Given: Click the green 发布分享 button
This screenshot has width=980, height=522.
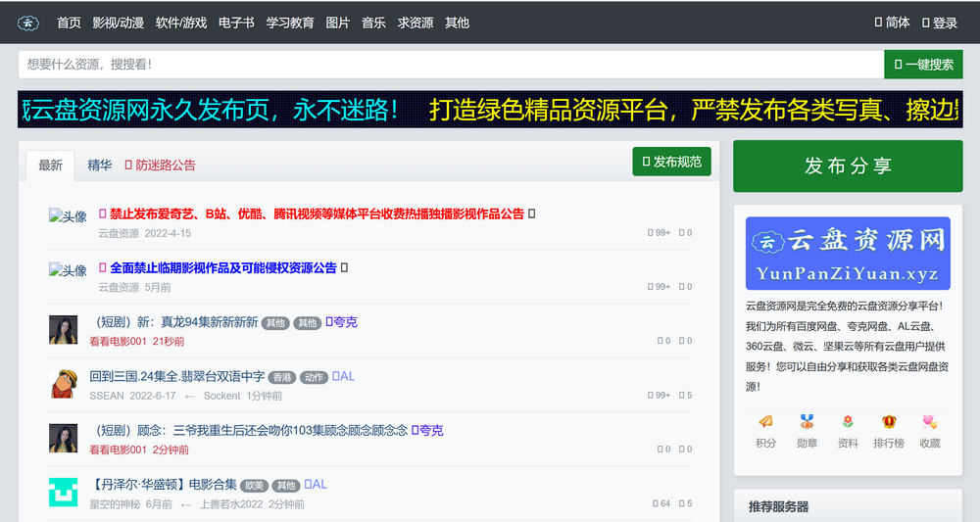Looking at the screenshot, I should 848,166.
